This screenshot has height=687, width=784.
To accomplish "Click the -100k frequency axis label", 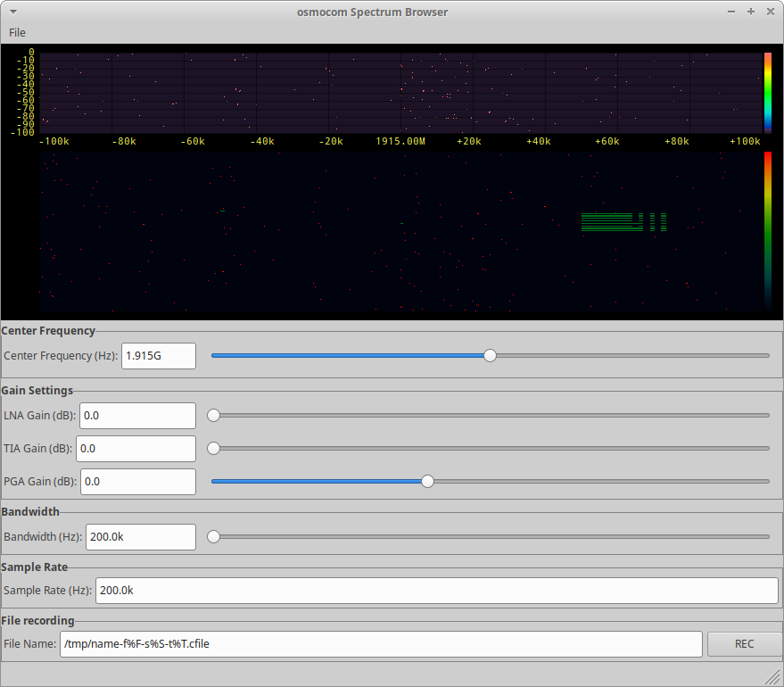I will (54, 142).
